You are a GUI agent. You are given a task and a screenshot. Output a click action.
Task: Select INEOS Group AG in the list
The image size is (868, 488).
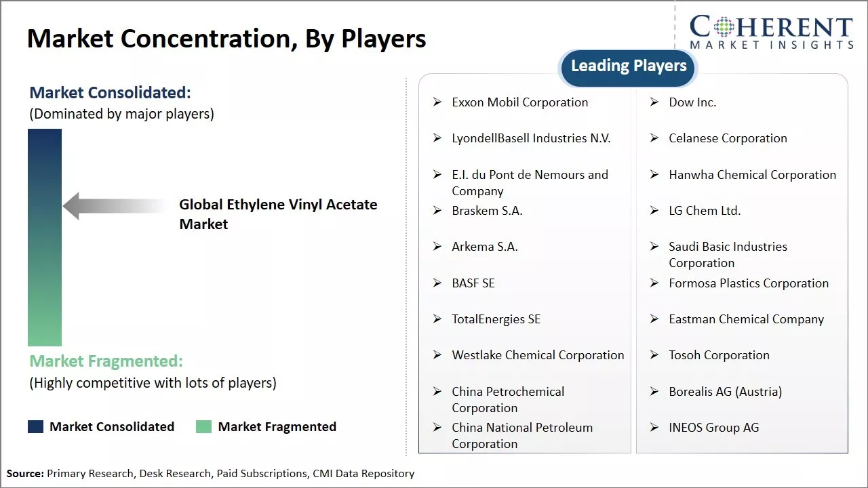pyautogui.click(x=713, y=428)
